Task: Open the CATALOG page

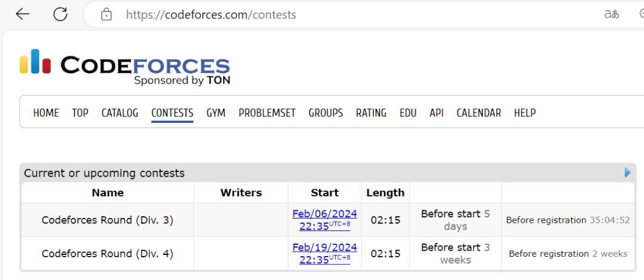Action: coord(120,113)
